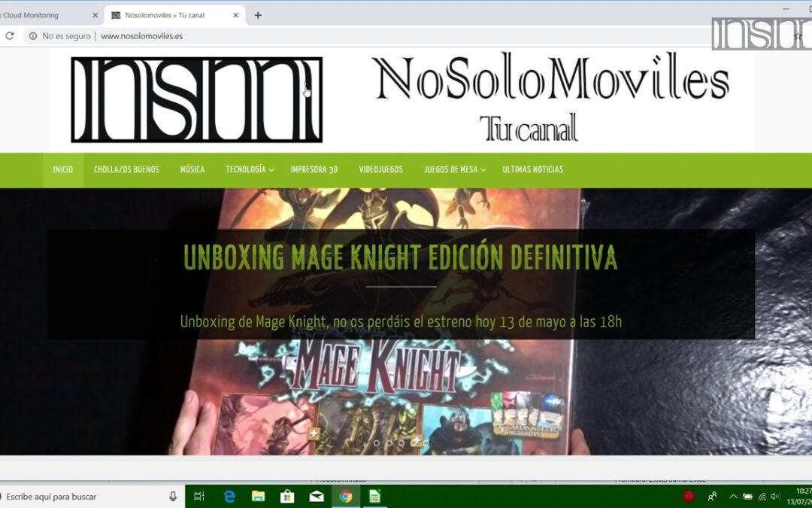Select the last slideshow pagination dot
The image size is (812, 508).
click(426, 443)
